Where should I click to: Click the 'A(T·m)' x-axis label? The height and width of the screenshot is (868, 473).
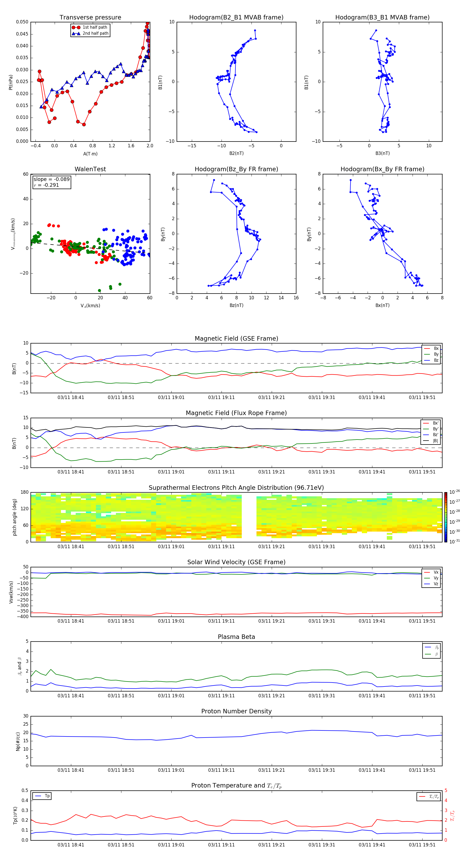tap(90, 154)
